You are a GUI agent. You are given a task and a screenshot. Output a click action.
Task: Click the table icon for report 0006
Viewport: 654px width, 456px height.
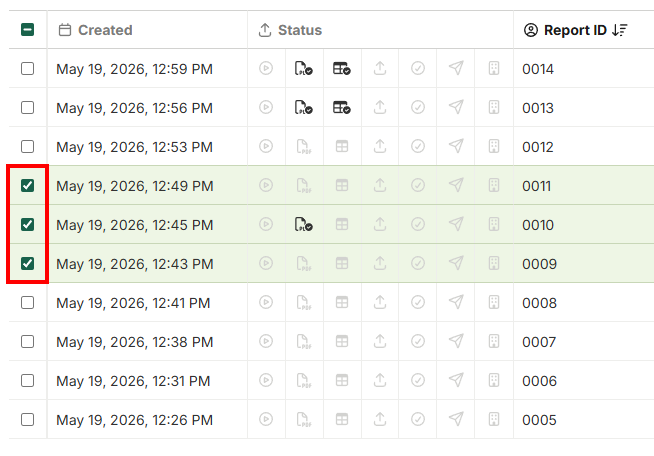coord(342,380)
